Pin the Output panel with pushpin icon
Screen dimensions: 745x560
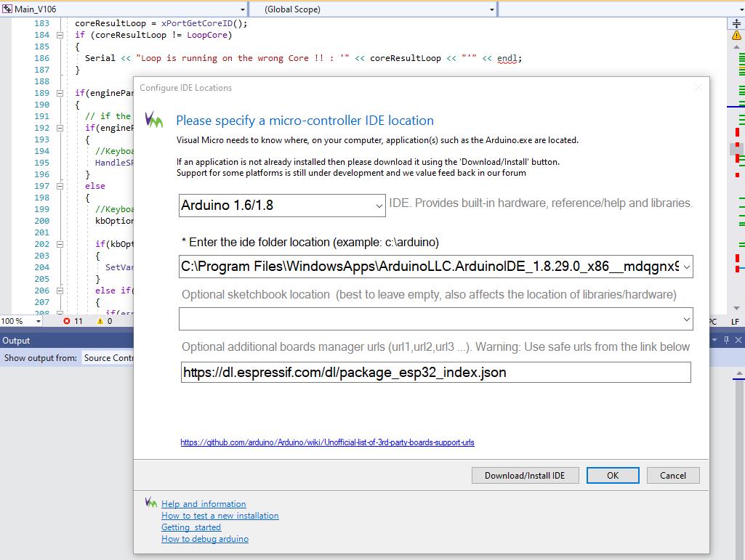[726, 340]
